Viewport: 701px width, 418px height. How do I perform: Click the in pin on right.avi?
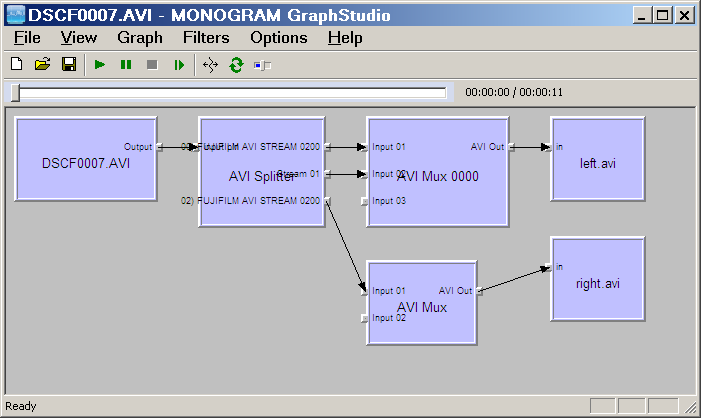click(x=549, y=267)
